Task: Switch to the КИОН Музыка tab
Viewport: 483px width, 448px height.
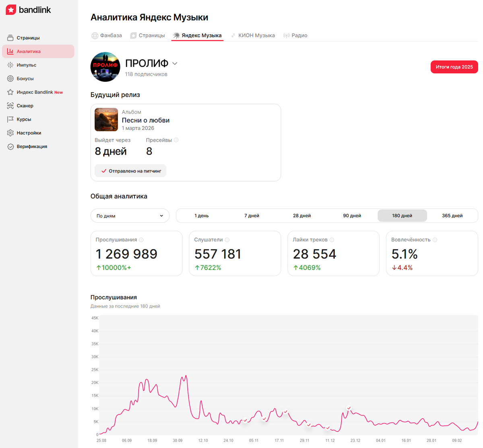Action: pyautogui.click(x=253, y=35)
